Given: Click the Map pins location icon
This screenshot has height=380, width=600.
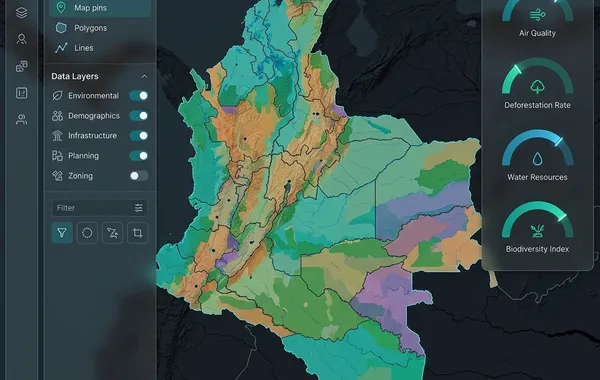Looking at the screenshot, I should (61, 7).
